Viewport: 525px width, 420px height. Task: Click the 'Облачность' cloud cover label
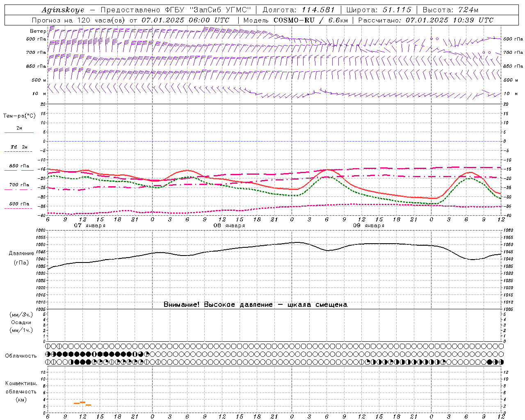(21, 356)
